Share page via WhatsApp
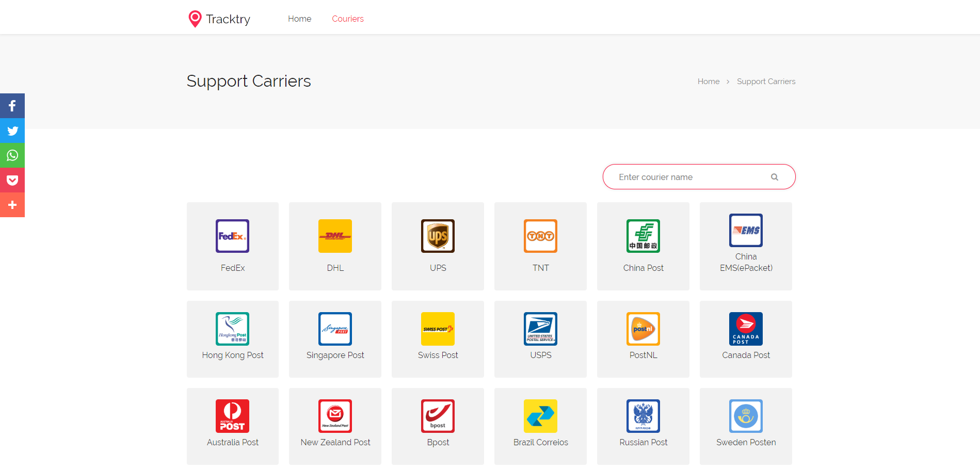Screen dimensions: 980x470 click(12, 155)
